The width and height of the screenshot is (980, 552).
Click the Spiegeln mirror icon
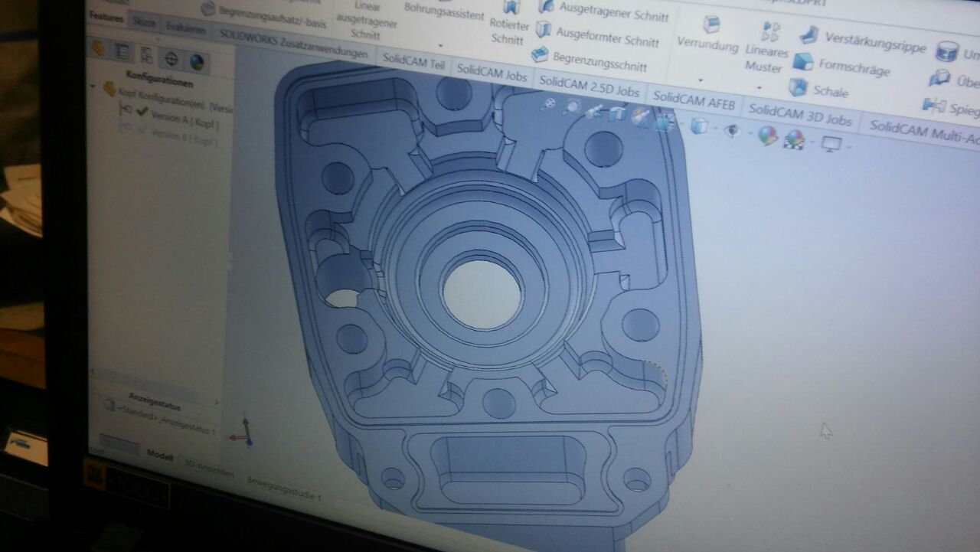[934, 104]
